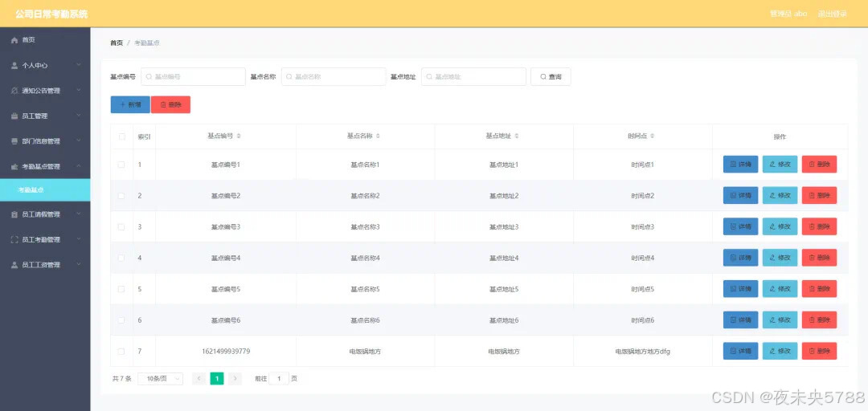Click the 查询 search button
868x411 pixels.
(551, 77)
